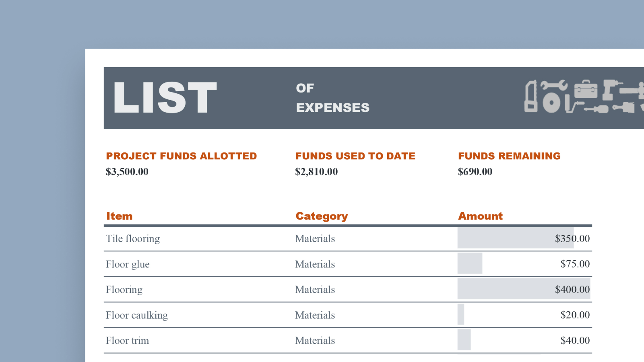Click the $690.00 funds remaining value
The image size is (644, 362).
coord(475,172)
